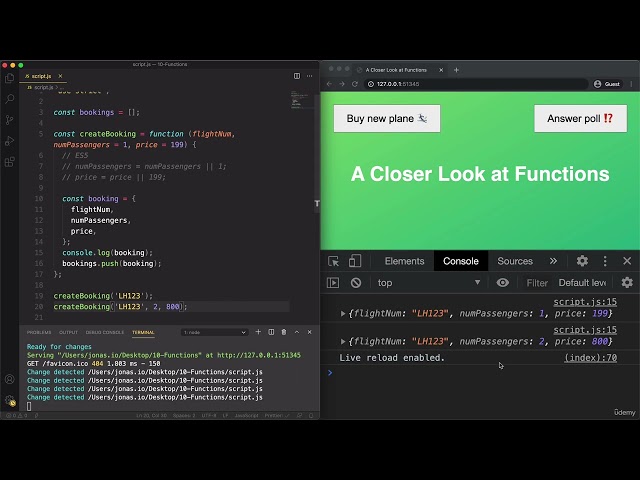
Task: Open the Guest profile menu
Action: pos(607,84)
